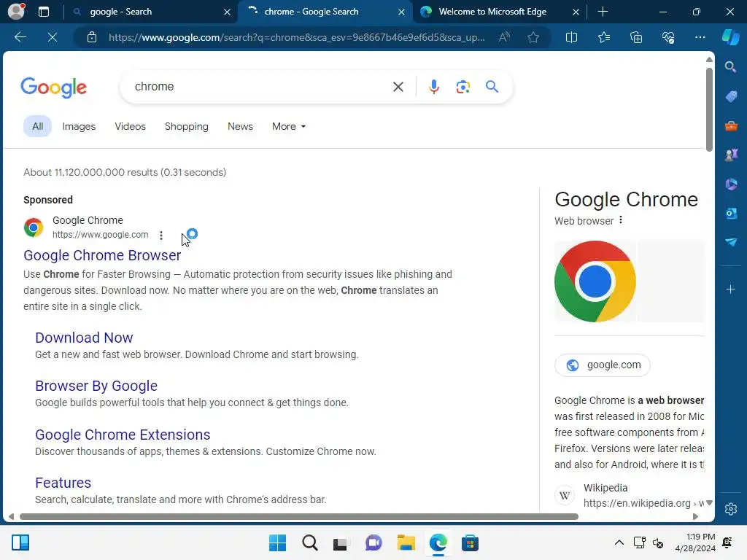Viewport: 747px width, 560px height.
Task: Open split screen view
Action: [x=571, y=37]
